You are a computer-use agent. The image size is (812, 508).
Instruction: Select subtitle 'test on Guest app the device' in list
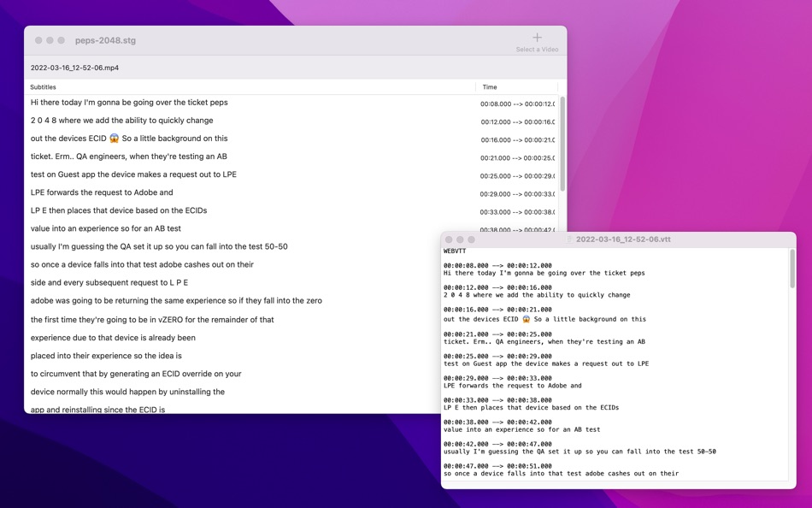click(133, 174)
